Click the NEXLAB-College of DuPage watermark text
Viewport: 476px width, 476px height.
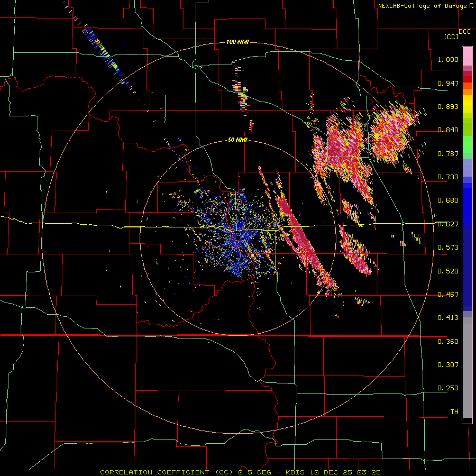(x=422, y=6)
